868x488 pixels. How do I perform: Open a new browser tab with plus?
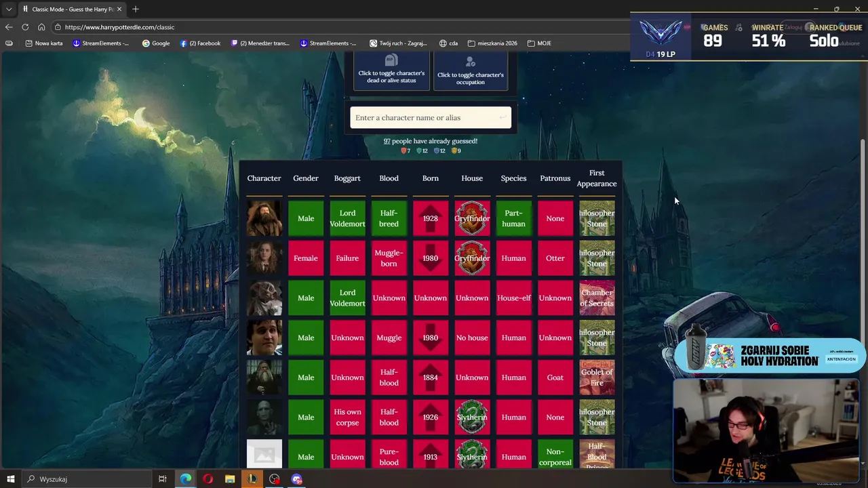[x=136, y=9]
